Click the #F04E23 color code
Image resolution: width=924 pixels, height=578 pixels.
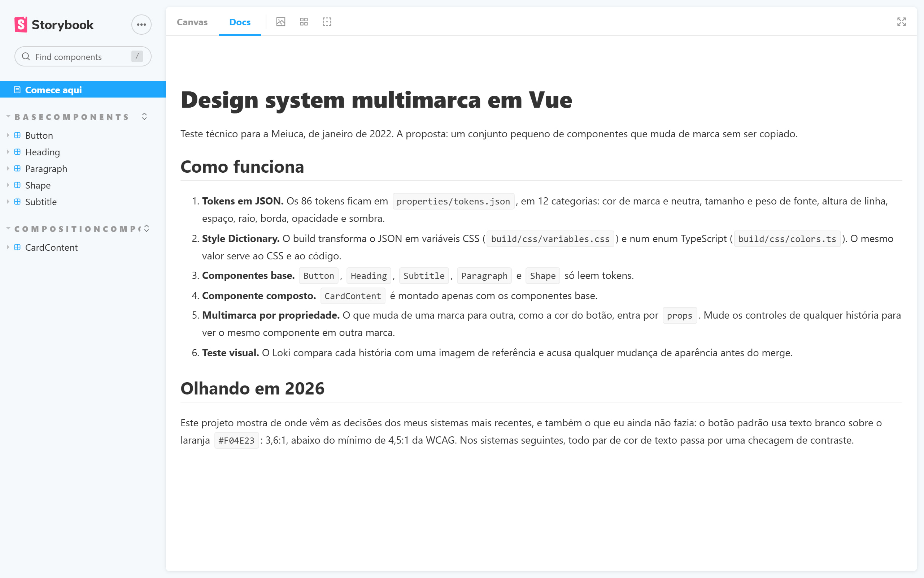[236, 440]
